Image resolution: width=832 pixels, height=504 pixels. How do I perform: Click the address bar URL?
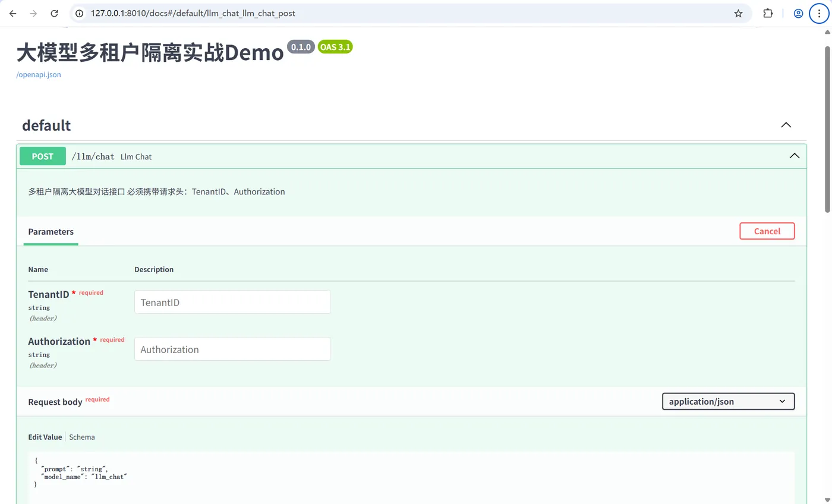pyautogui.click(x=193, y=13)
